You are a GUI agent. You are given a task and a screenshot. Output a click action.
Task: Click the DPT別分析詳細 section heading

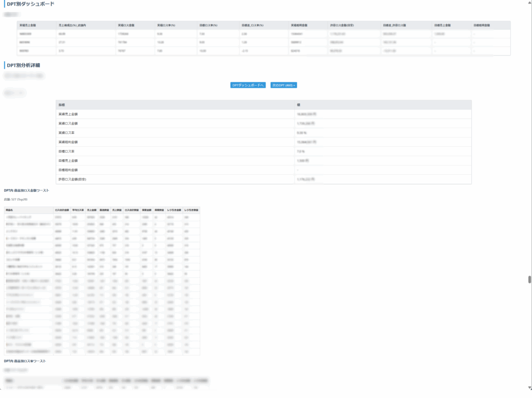(x=23, y=65)
